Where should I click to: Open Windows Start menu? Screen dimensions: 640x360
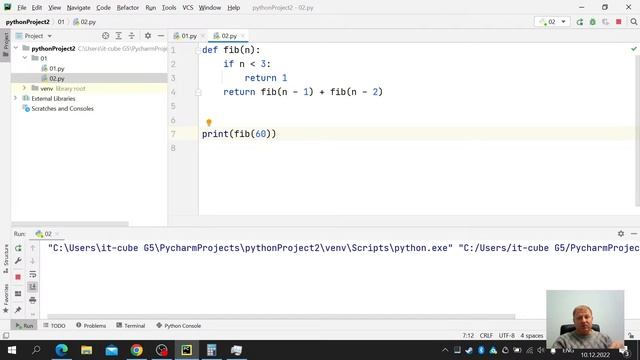tap(12, 350)
